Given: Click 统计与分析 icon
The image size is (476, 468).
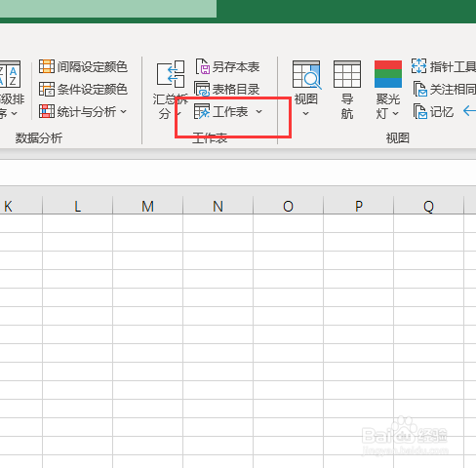Looking at the screenshot, I should point(47,111).
